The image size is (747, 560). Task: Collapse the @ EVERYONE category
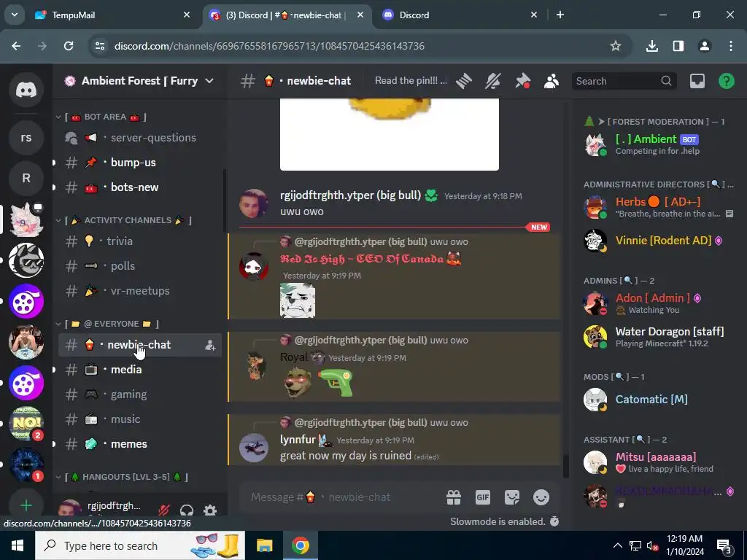(108, 324)
